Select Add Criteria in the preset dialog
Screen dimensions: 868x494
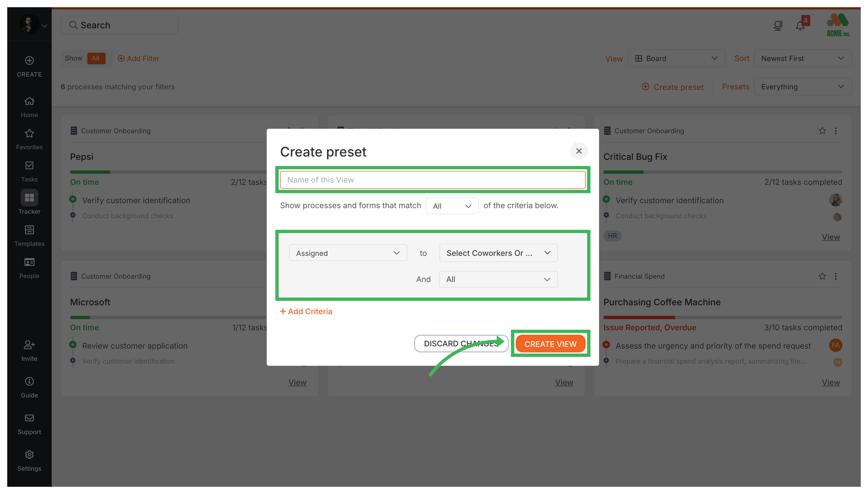tap(306, 311)
